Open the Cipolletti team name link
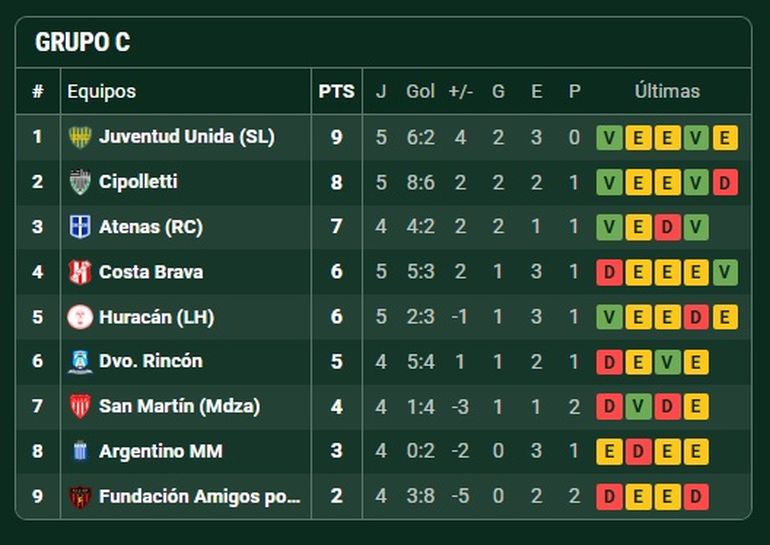Viewport: 770px width, 545px height. tap(138, 182)
